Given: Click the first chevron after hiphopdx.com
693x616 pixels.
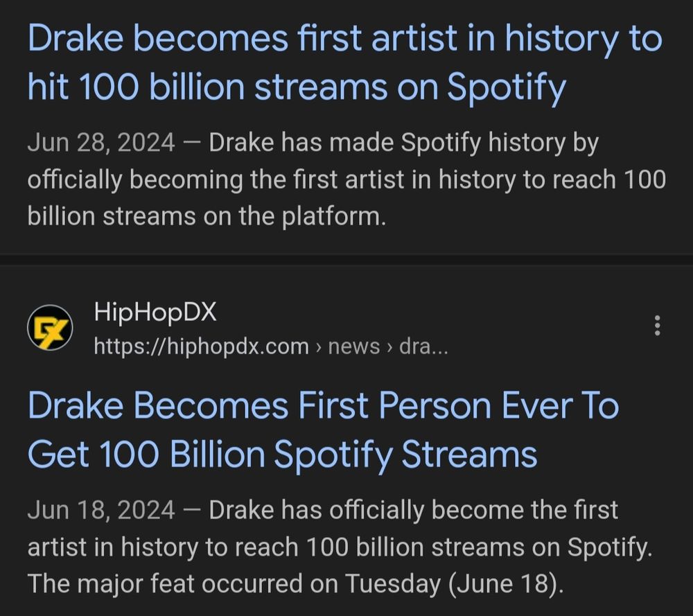Looking at the screenshot, I should coord(319,347).
